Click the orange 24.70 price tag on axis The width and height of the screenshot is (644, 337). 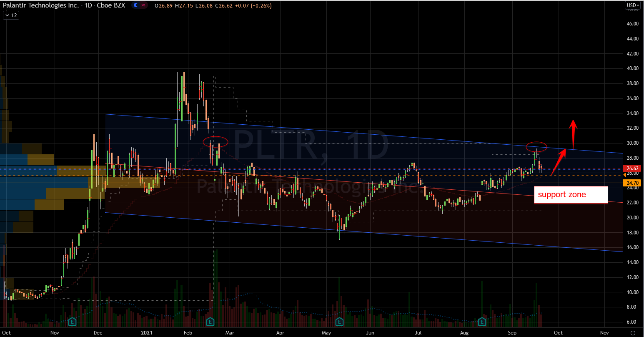[633, 183]
